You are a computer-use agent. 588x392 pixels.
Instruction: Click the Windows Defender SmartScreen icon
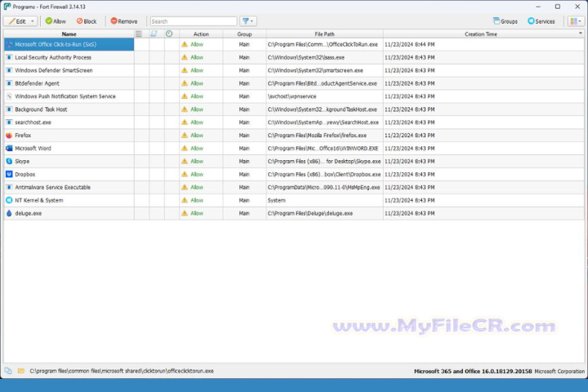coord(9,70)
